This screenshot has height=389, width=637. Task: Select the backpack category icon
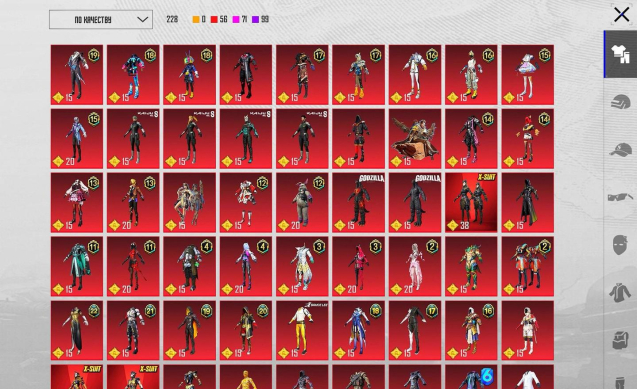tap(620, 340)
